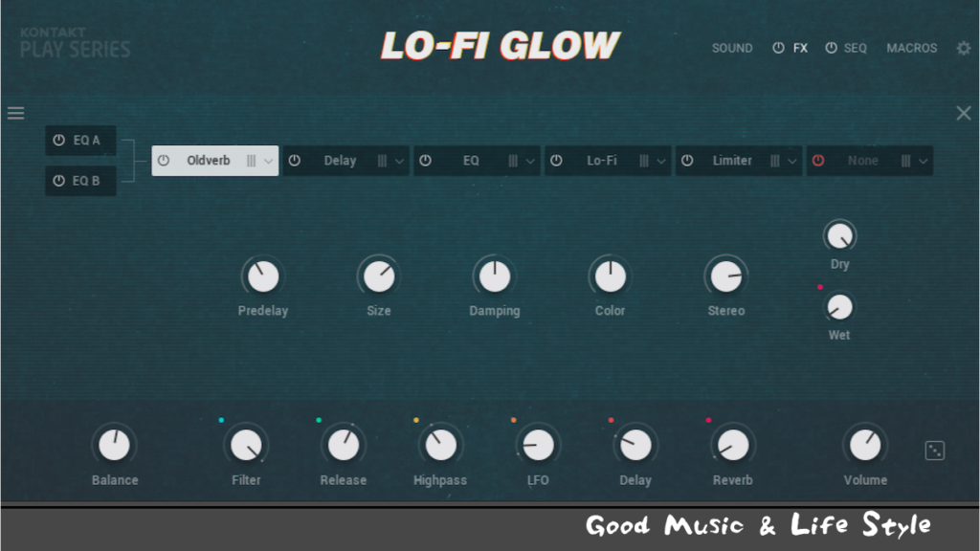The height and width of the screenshot is (551, 980).
Task: Click the EQ slot drag handle
Action: point(513,161)
